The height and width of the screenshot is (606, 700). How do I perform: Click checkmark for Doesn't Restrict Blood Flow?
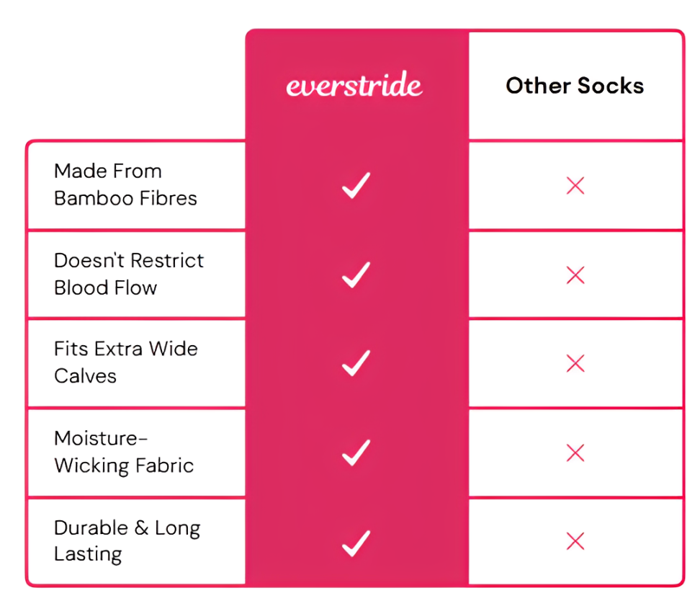tap(356, 275)
